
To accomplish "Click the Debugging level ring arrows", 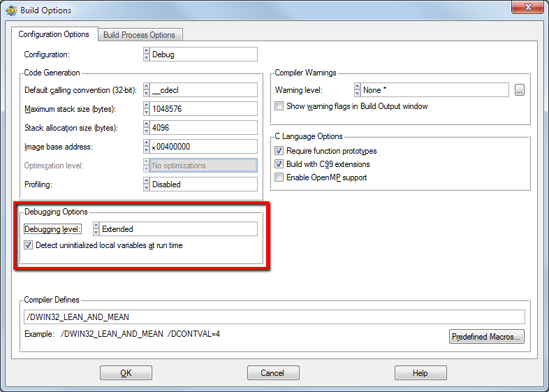I will (x=96, y=229).
